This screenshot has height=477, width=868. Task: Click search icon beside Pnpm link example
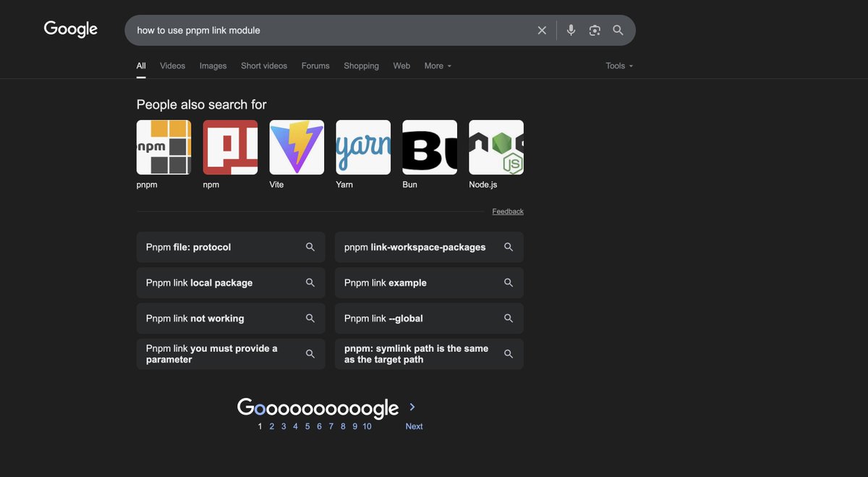click(x=509, y=282)
